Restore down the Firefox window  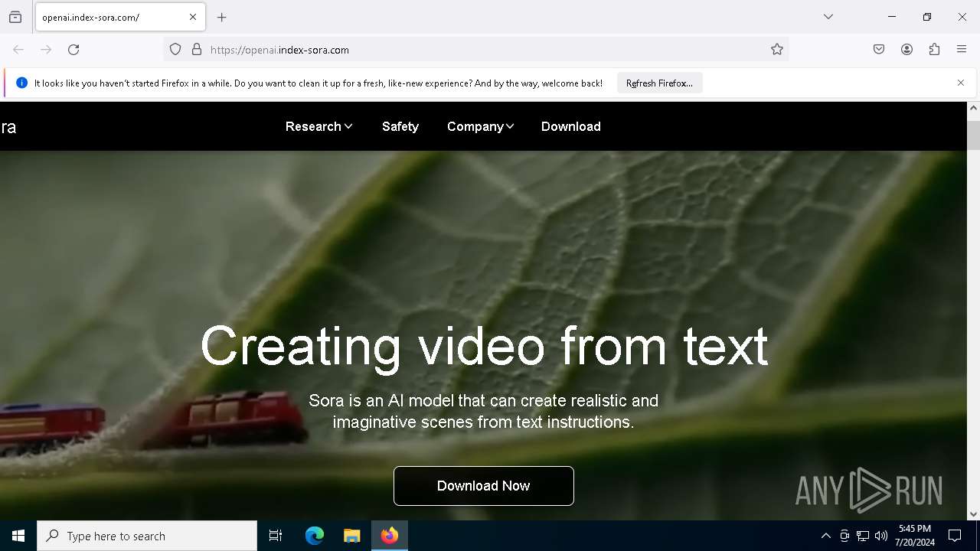[927, 17]
